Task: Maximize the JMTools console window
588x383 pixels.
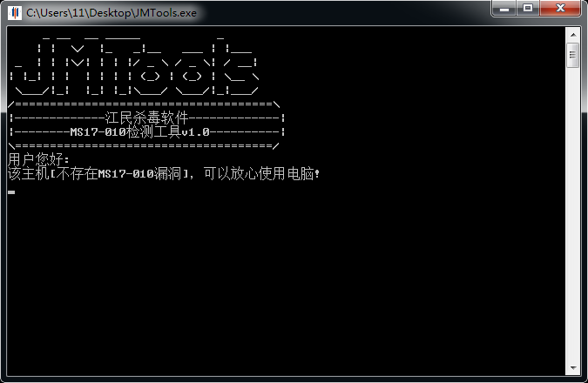Action: point(528,10)
